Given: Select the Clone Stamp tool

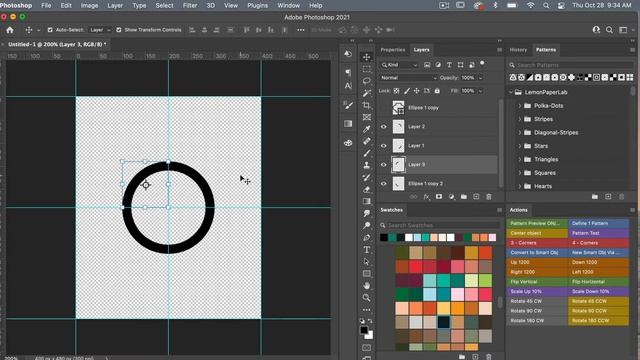Looking at the screenshot, I should 367,165.
